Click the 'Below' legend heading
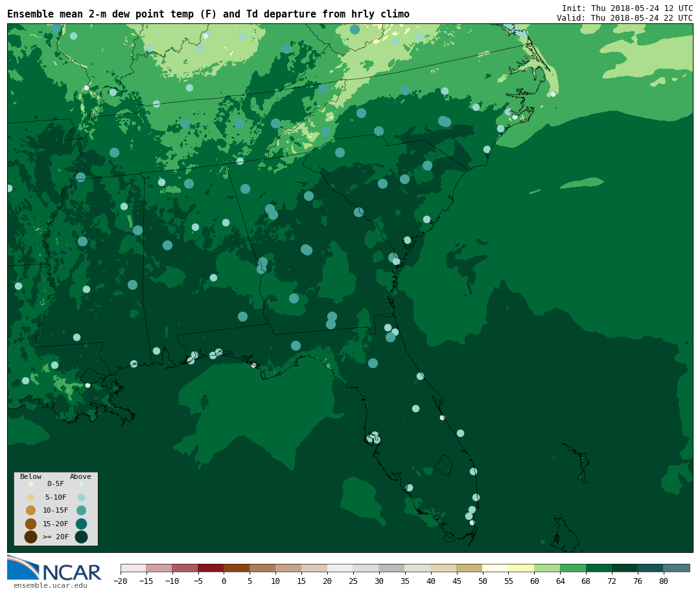 pos(31,476)
